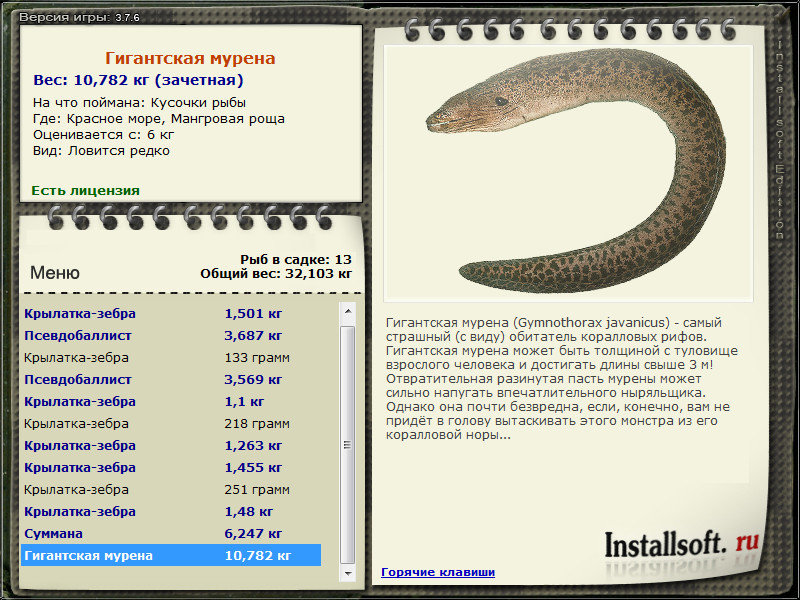Click the fish list scroll up arrow
The image size is (800, 600).
click(x=347, y=311)
